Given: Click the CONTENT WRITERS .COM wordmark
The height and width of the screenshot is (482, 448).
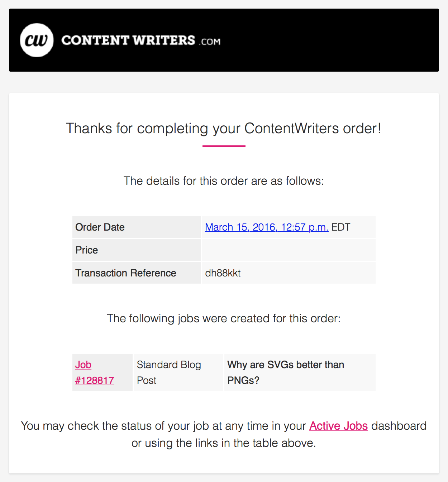Looking at the screenshot, I should pos(141,40).
